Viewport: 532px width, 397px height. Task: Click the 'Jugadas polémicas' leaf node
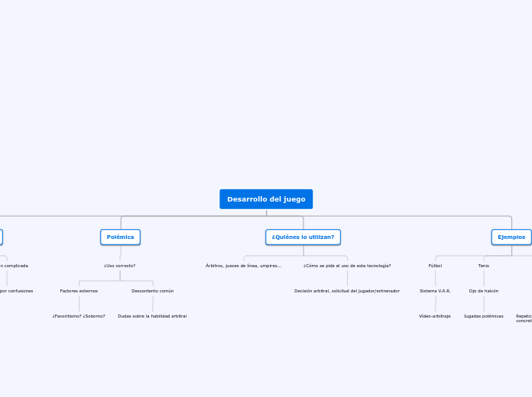484,316
